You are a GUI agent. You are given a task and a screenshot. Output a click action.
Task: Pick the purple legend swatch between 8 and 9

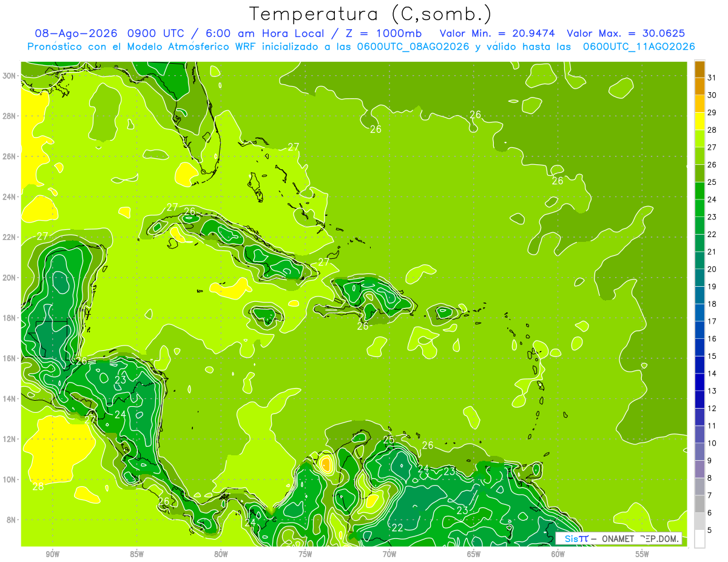click(699, 469)
